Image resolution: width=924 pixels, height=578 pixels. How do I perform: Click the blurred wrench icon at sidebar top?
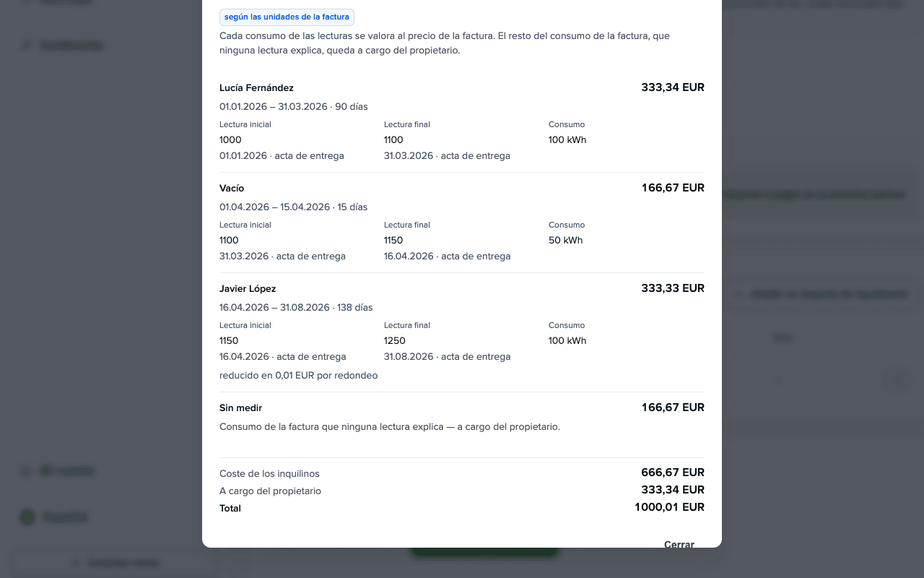tap(27, 45)
